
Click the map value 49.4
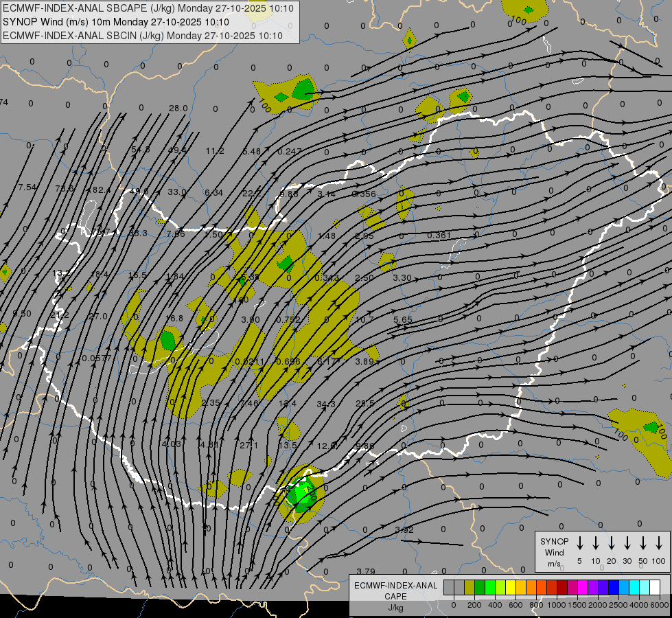(177, 150)
